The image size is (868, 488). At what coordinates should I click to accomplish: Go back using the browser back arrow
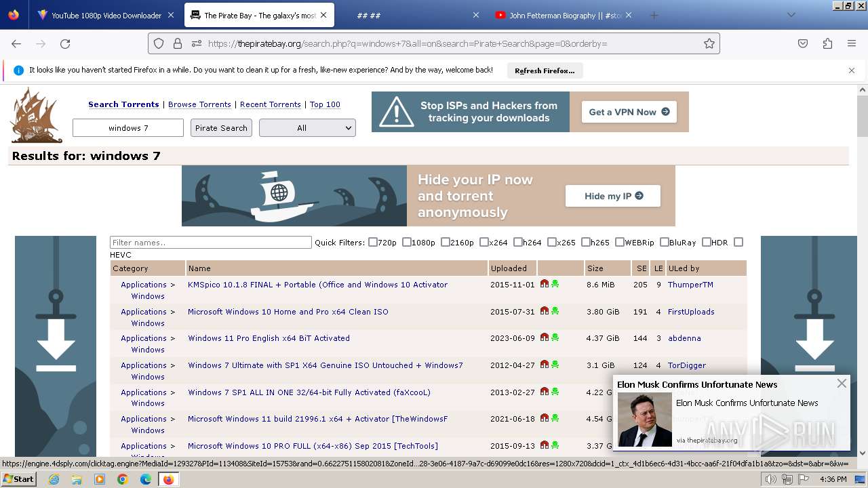pos(16,43)
